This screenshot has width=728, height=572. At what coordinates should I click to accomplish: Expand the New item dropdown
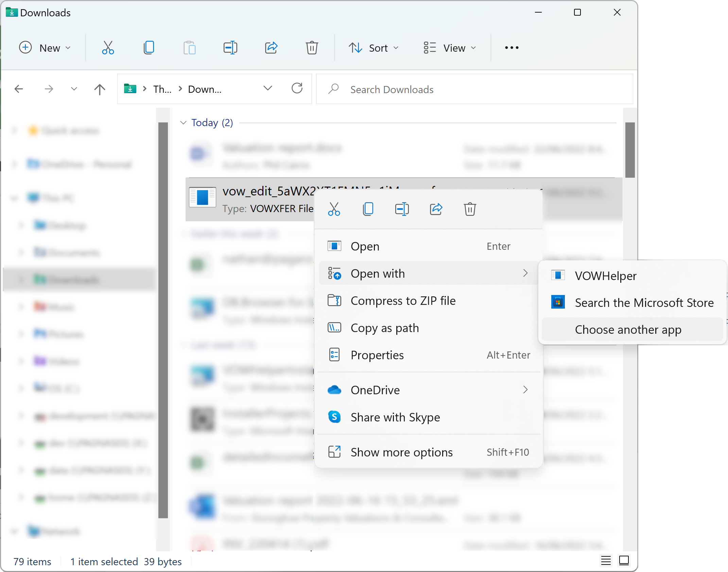(45, 48)
